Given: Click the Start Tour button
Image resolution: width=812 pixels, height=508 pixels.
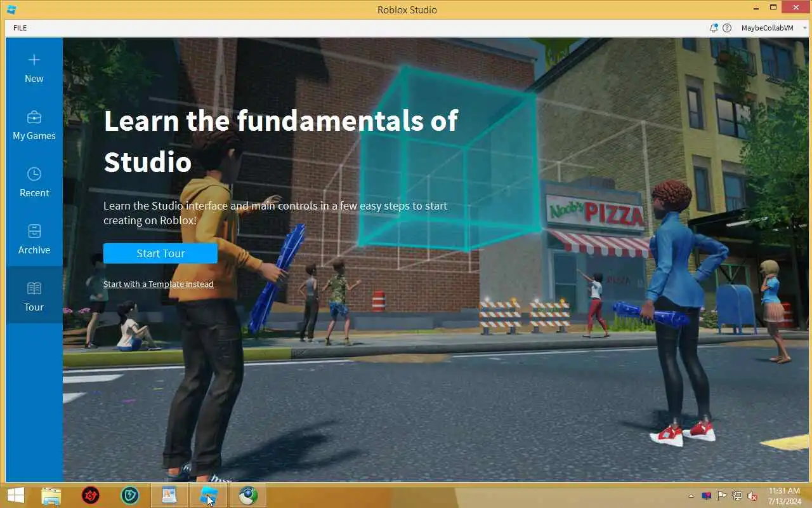Looking at the screenshot, I should point(160,253).
